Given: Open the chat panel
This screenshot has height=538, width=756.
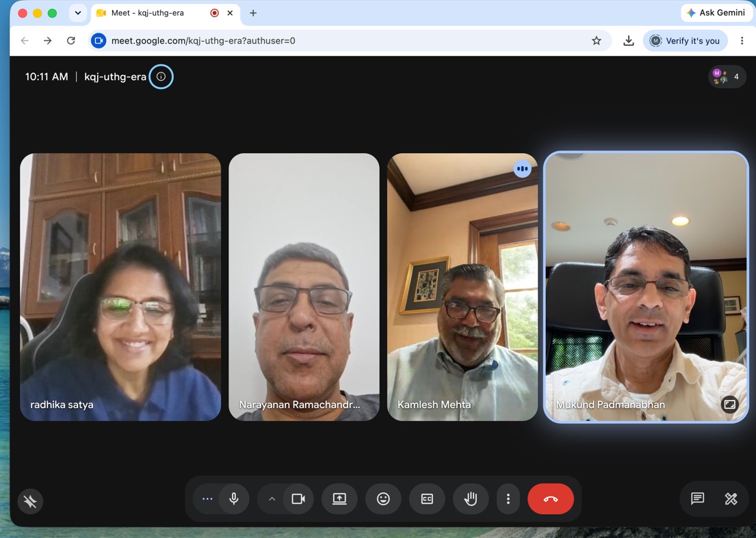Looking at the screenshot, I should tap(697, 498).
